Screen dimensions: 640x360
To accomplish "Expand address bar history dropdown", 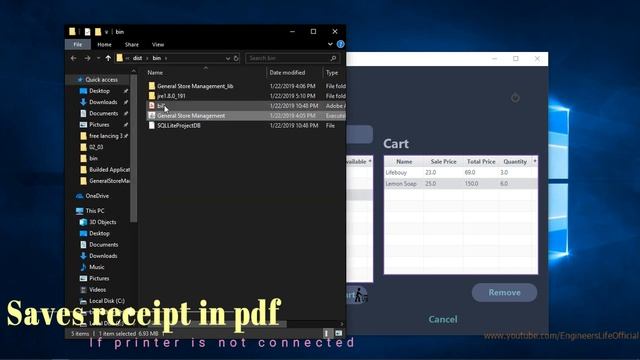I will (228, 58).
